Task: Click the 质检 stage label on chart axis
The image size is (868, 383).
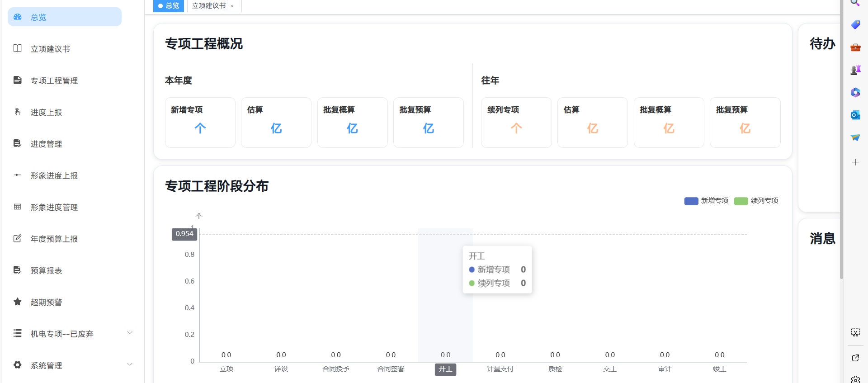Action: (555, 369)
